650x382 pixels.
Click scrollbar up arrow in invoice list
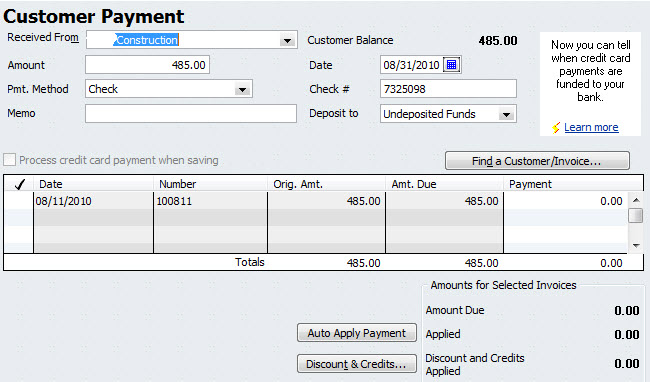click(635, 201)
